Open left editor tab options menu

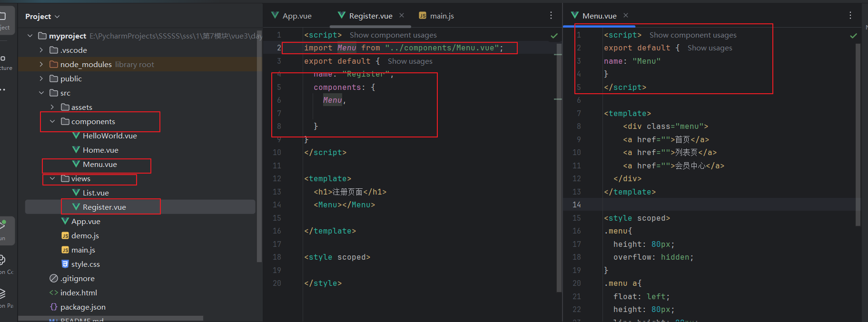point(551,15)
